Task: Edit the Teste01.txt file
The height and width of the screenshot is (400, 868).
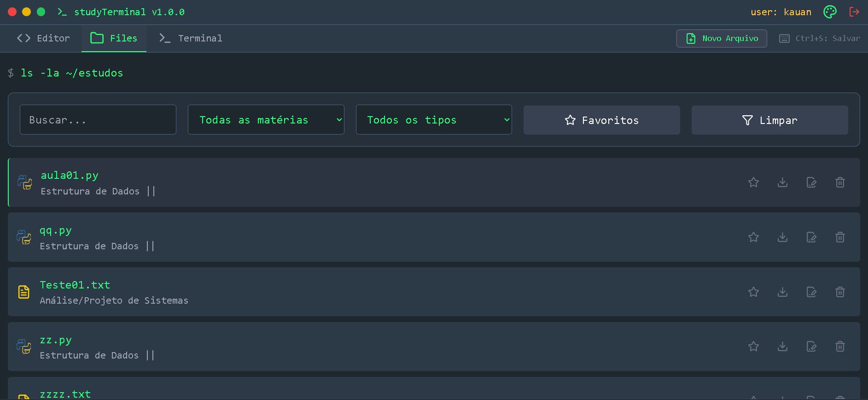Action: [811, 292]
